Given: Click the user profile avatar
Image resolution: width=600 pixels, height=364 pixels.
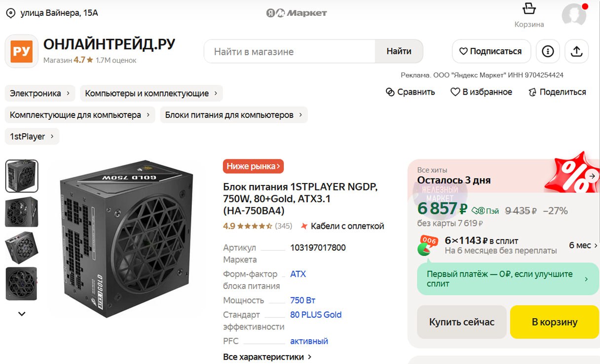Looking at the screenshot, I should (574, 15).
